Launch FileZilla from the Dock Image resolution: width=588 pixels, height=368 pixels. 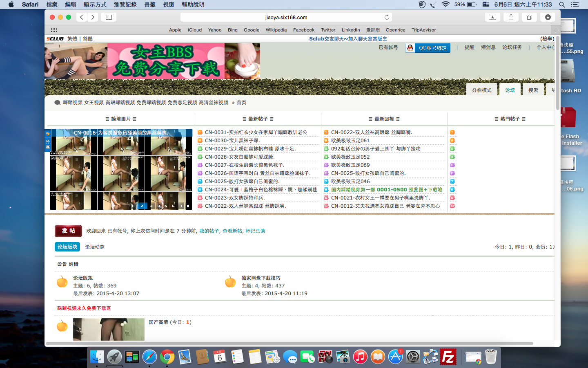[448, 357]
